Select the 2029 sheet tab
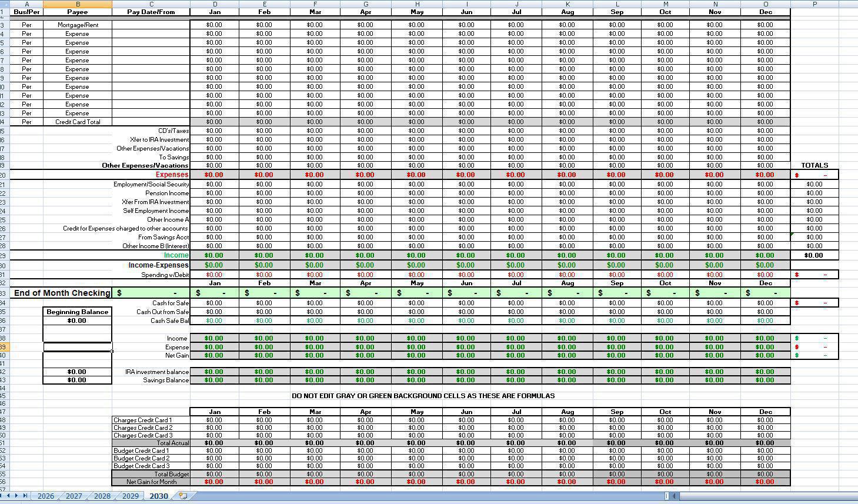Viewport: 858px width, 504px height. pyautogui.click(x=130, y=496)
